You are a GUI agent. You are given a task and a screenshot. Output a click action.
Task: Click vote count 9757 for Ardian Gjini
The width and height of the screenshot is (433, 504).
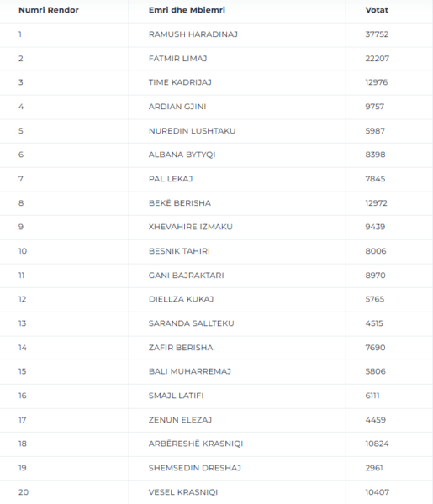pos(375,107)
